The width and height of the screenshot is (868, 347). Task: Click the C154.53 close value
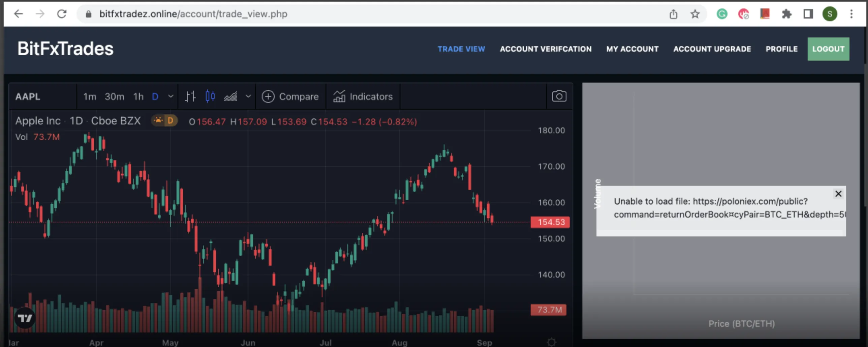[329, 122]
